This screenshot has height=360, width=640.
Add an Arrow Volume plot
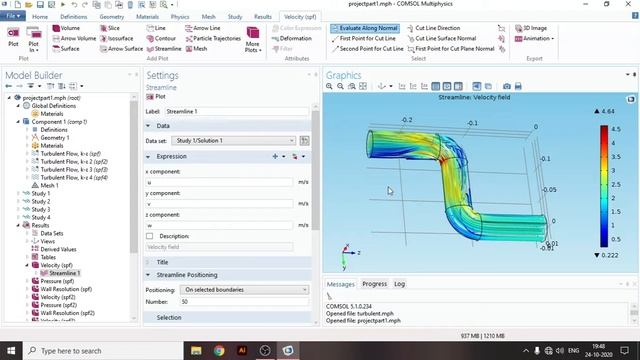click(x=74, y=38)
